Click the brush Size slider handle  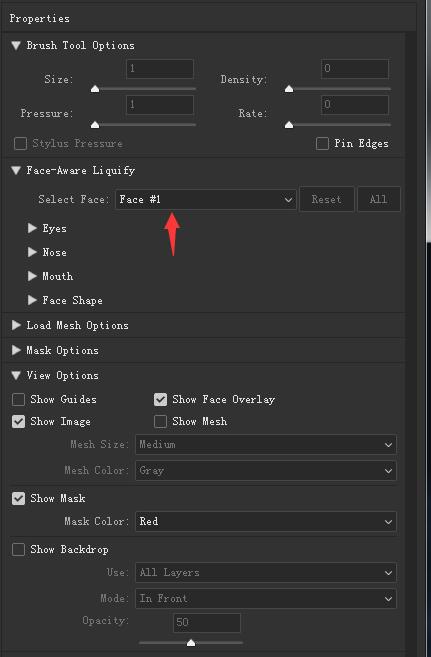point(95,89)
